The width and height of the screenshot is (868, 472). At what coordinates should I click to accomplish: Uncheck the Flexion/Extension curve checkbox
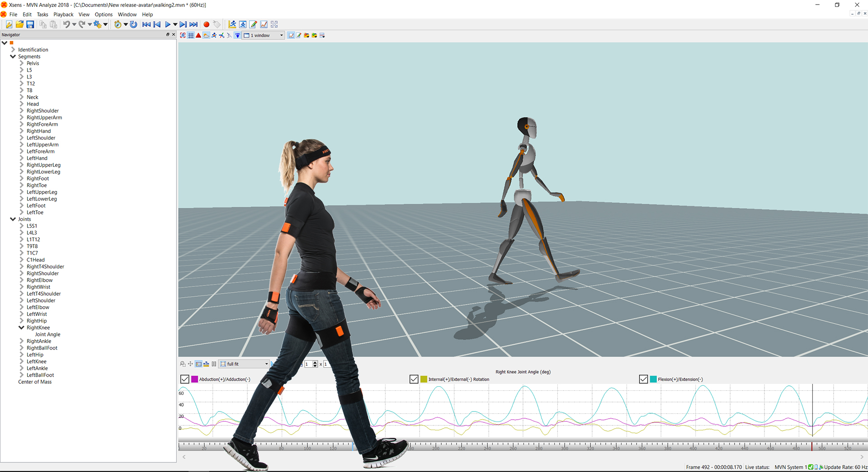click(643, 379)
